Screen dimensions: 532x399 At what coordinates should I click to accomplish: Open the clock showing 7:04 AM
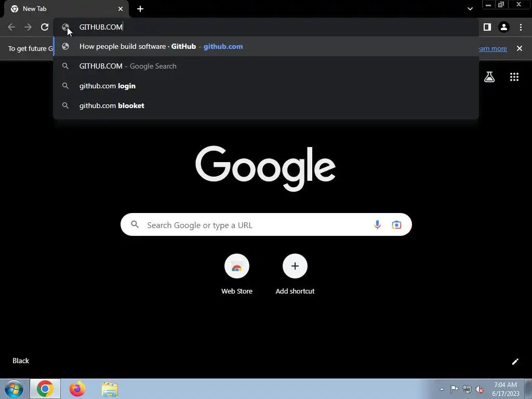506,389
